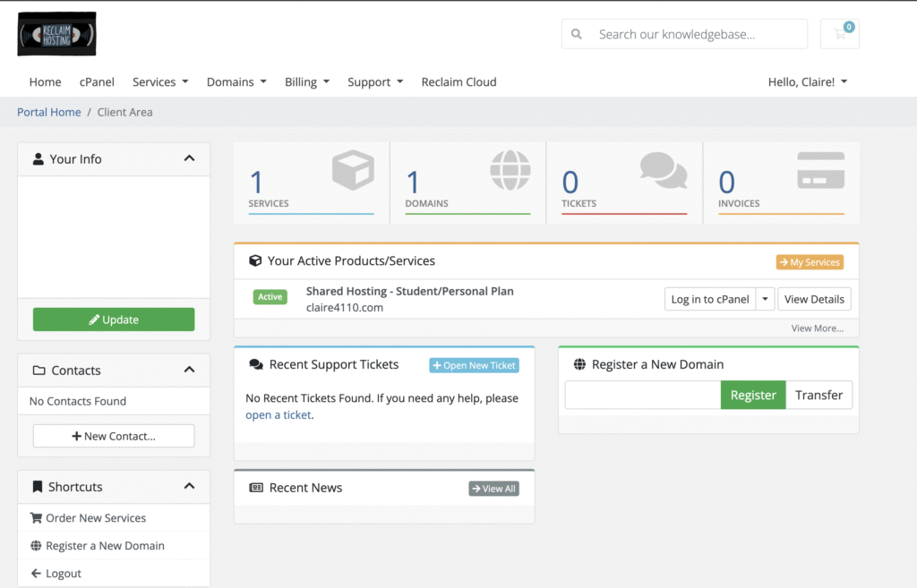Click the globe icon beside Register a New Domain shortcut

click(x=36, y=545)
